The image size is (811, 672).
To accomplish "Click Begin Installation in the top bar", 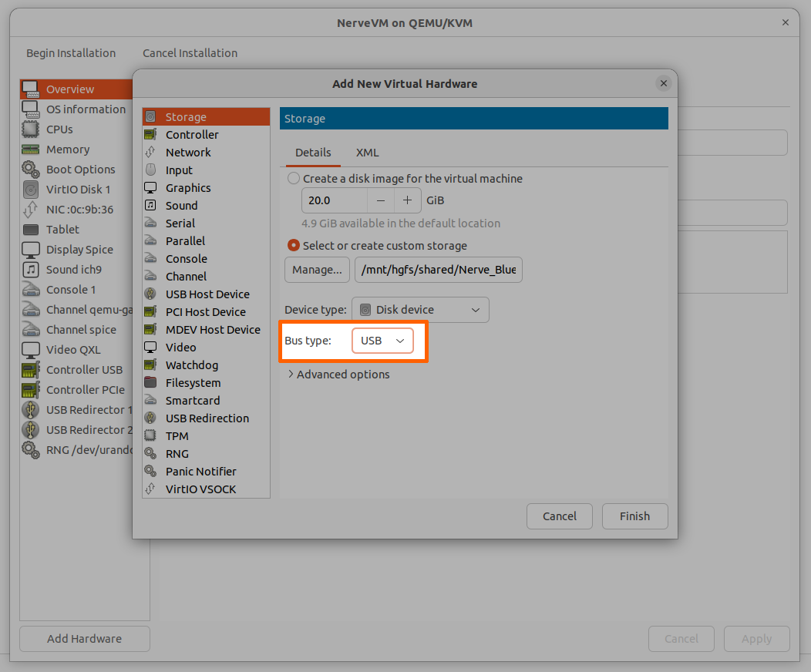I will [x=71, y=53].
